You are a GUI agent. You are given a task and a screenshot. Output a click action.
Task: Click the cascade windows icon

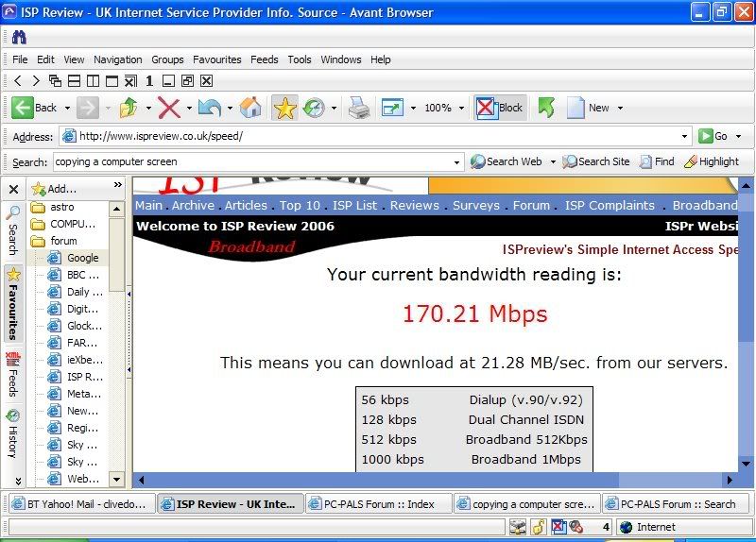pos(55,81)
